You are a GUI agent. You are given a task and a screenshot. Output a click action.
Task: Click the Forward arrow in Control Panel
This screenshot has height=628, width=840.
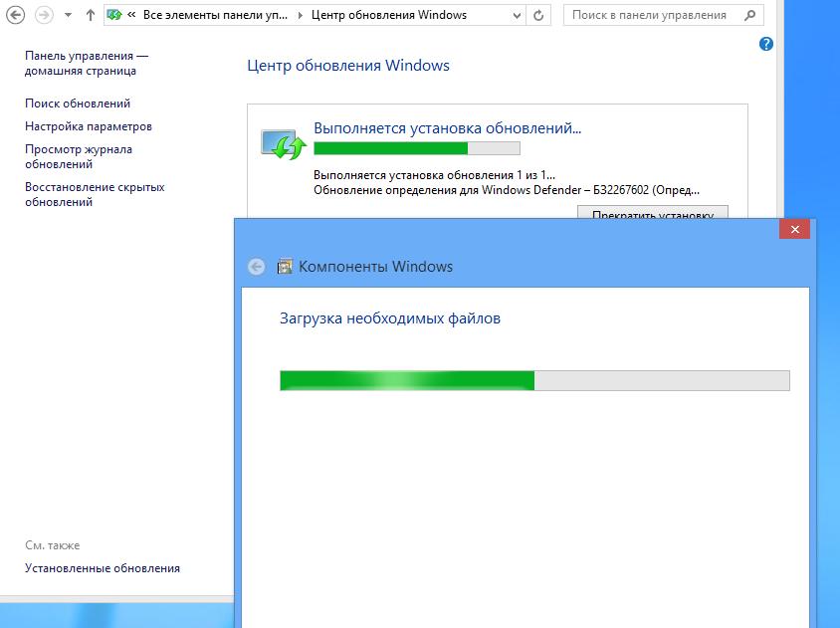click(x=44, y=15)
